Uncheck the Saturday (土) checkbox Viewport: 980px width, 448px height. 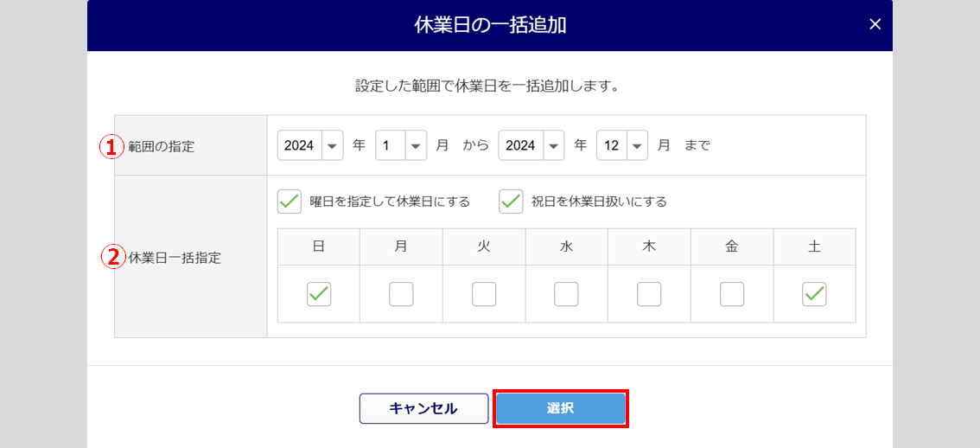pos(814,294)
